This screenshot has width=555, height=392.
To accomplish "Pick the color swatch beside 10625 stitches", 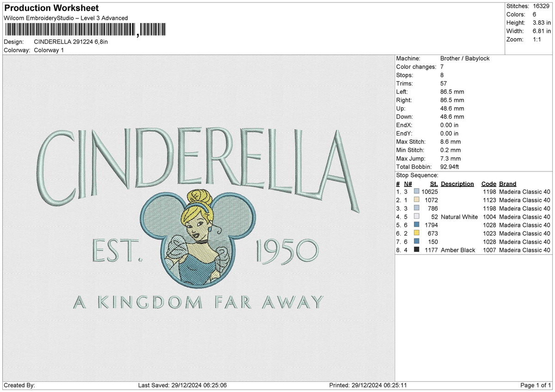I will click(417, 191).
